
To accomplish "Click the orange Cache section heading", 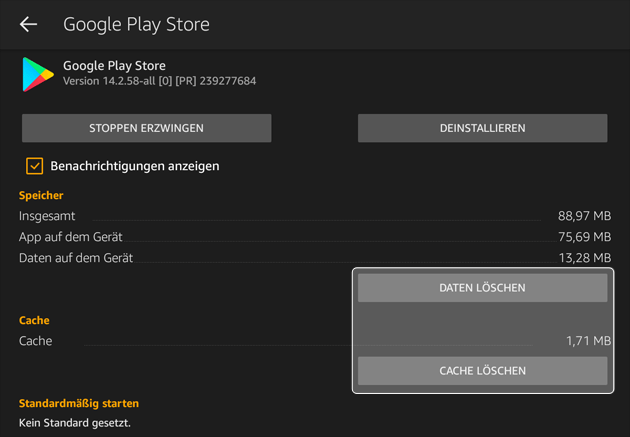I will pos(34,321).
